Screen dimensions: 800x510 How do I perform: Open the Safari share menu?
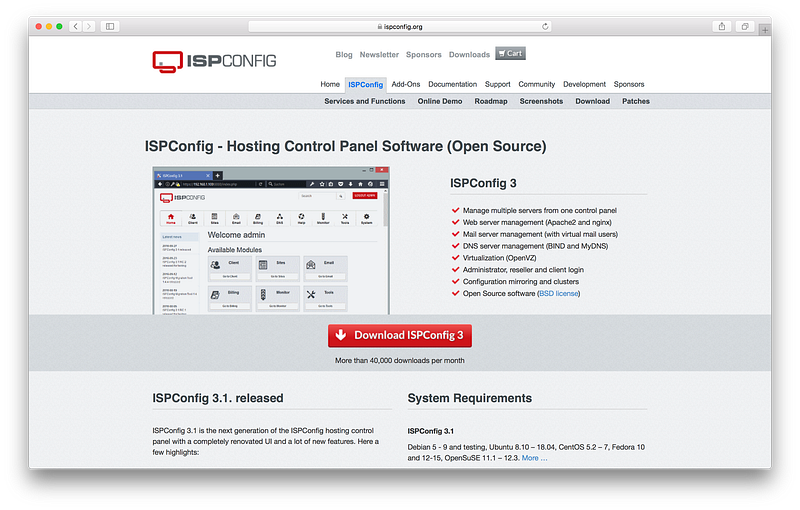point(721,27)
